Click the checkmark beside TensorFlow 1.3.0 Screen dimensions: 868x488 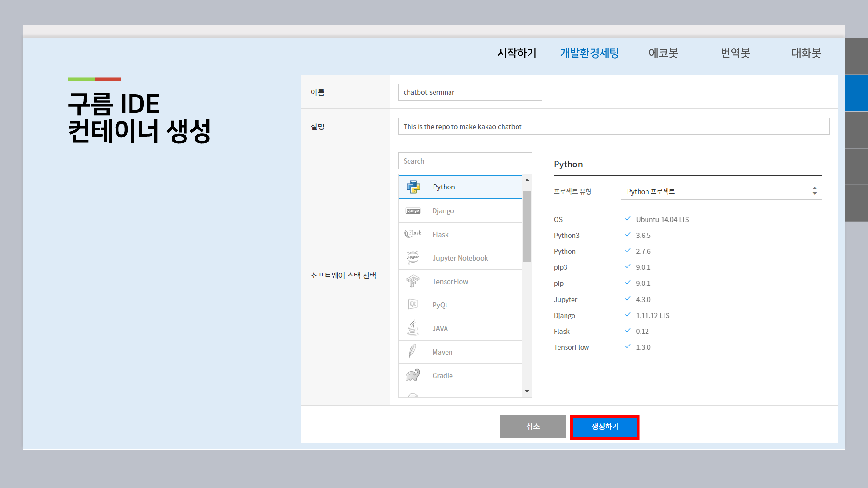[x=627, y=346]
